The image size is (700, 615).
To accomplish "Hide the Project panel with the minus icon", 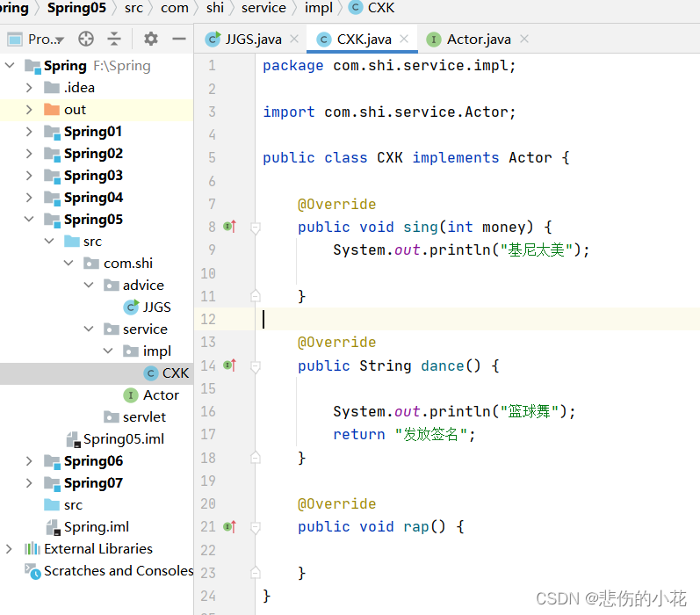I will [179, 40].
